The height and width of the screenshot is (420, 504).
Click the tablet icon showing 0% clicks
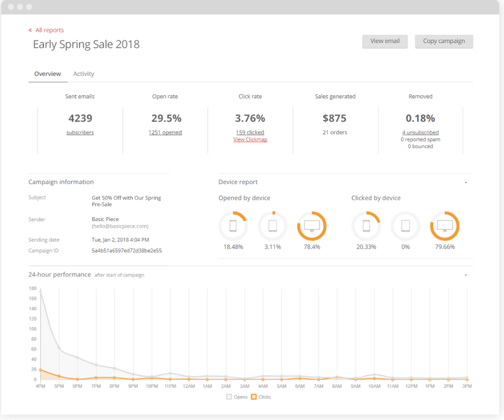pyautogui.click(x=406, y=226)
